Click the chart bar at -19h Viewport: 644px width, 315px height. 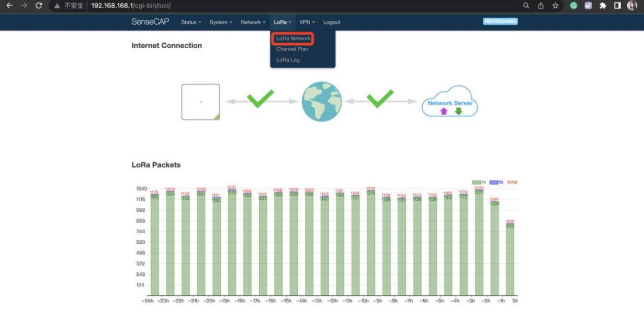click(232, 242)
